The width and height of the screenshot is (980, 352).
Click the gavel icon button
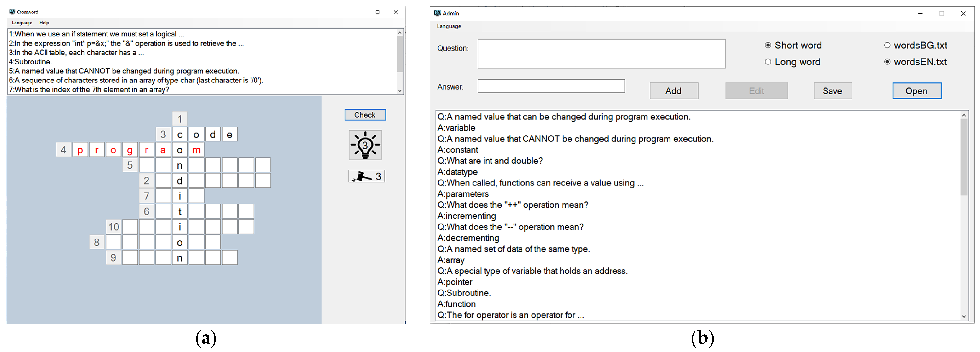click(x=366, y=176)
